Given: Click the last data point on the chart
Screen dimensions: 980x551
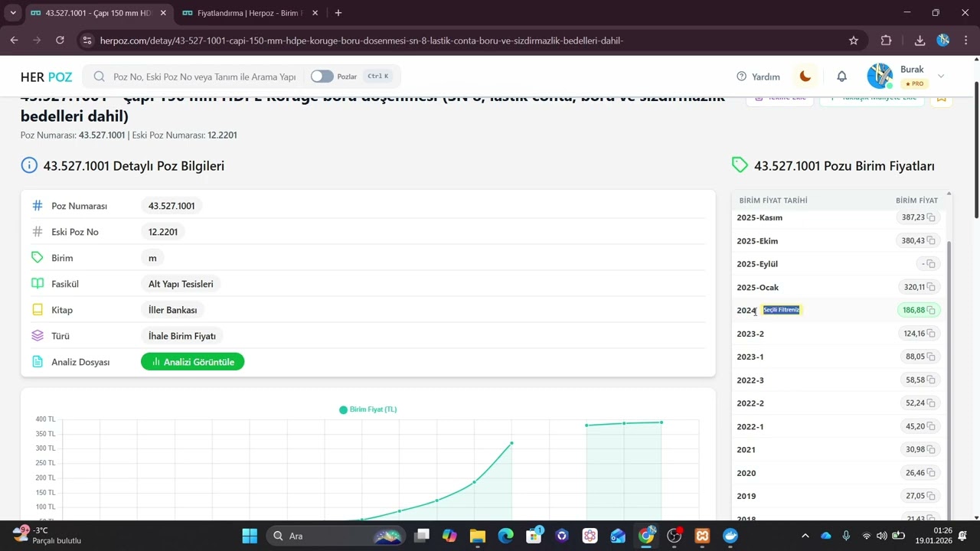Looking at the screenshot, I should pyautogui.click(x=661, y=422).
